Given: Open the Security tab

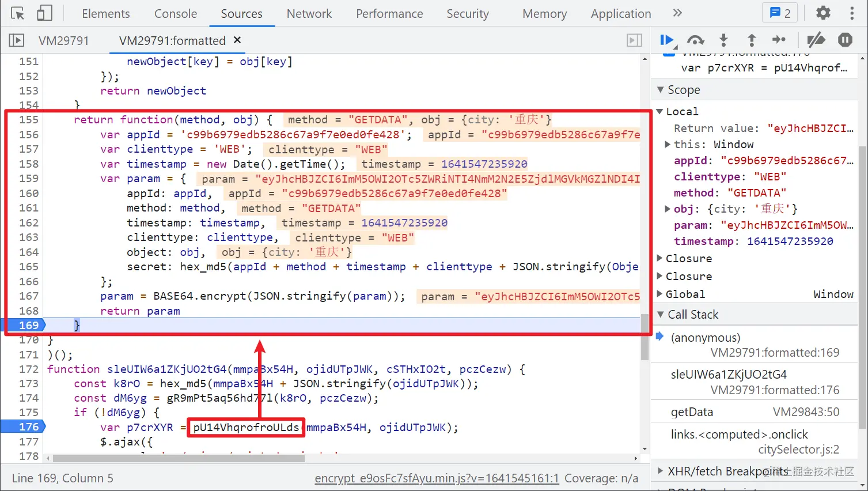Looking at the screenshot, I should (x=468, y=13).
